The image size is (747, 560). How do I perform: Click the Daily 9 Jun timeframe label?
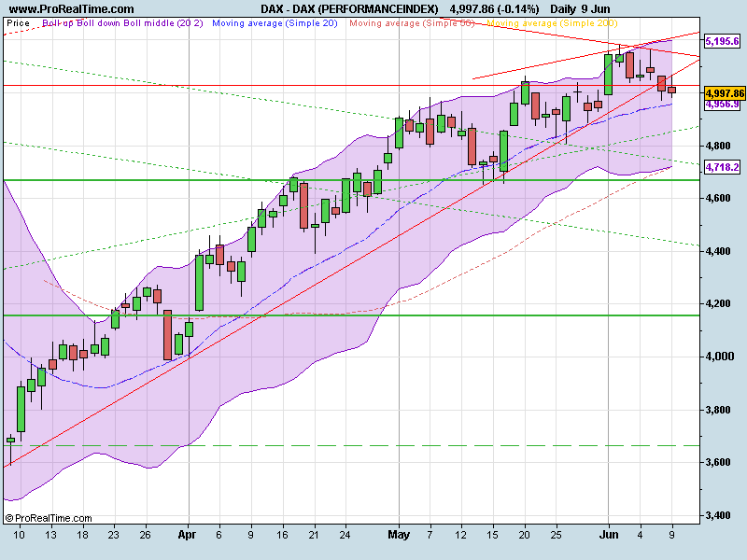(x=580, y=9)
